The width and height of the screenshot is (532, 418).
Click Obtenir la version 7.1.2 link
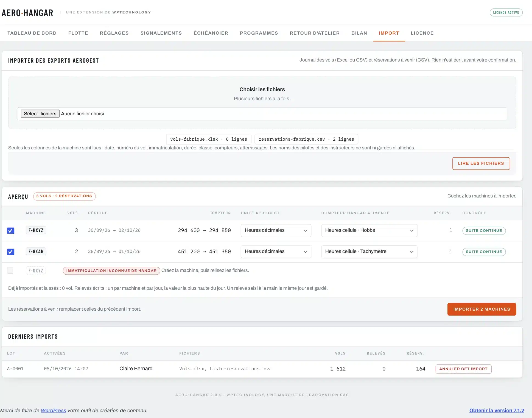(497, 410)
